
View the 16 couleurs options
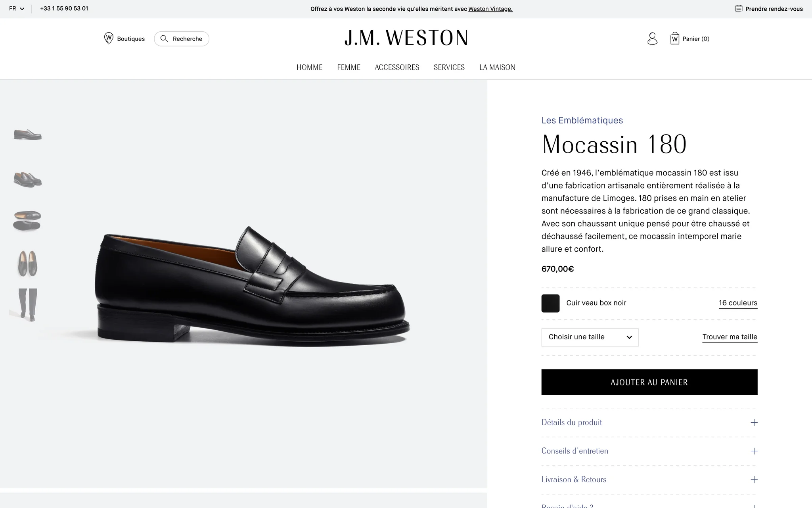click(x=738, y=303)
